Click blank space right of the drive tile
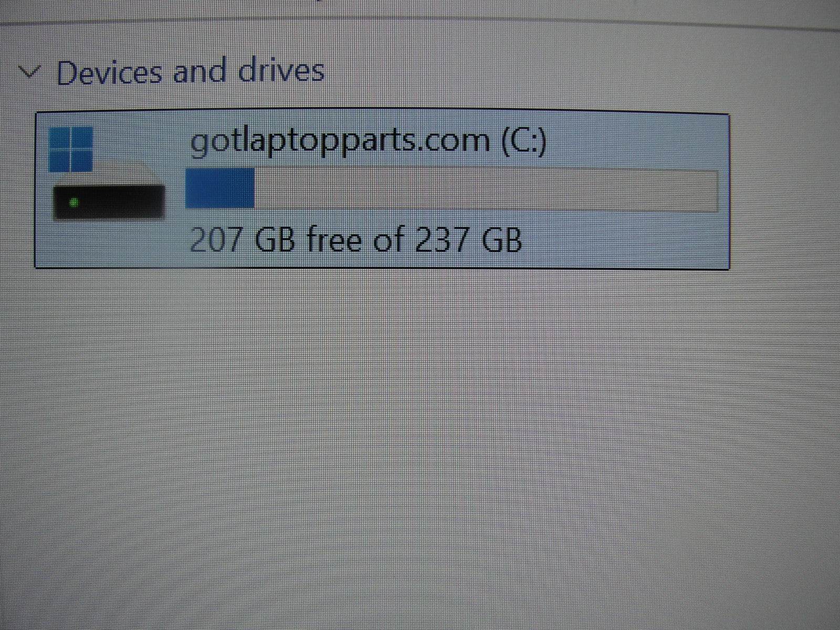 (x=785, y=191)
